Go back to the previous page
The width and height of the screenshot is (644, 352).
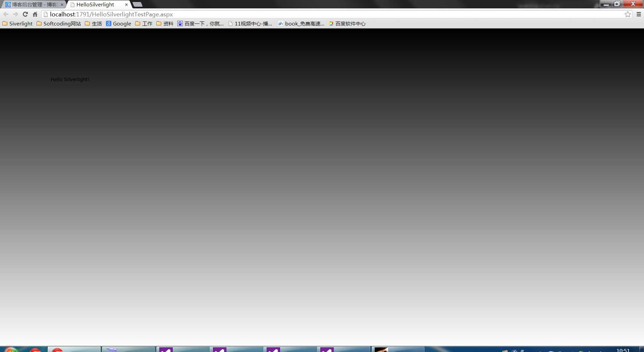tap(6, 14)
